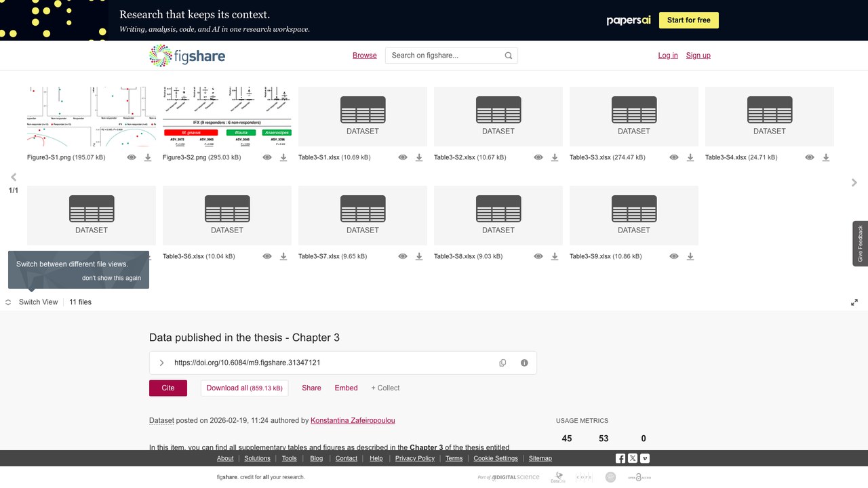
Task: Download Figure3-S1.png file
Action: click(x=148, y=157)
